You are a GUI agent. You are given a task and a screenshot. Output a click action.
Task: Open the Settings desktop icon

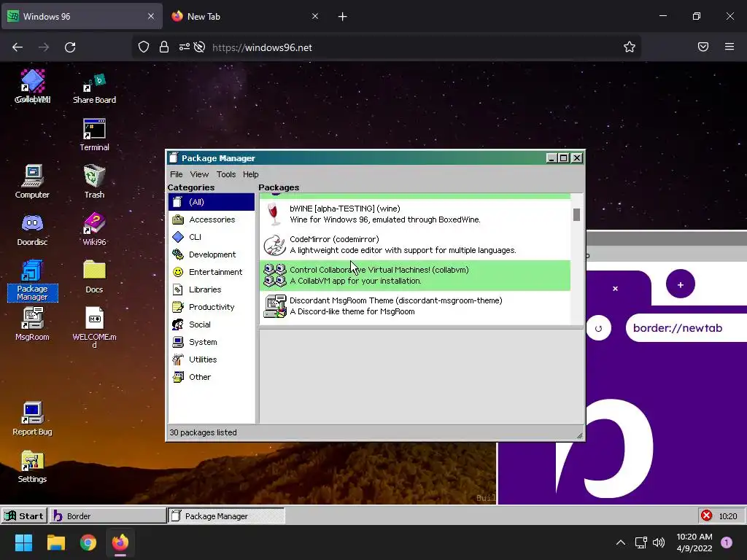click(x=32, y=467)
